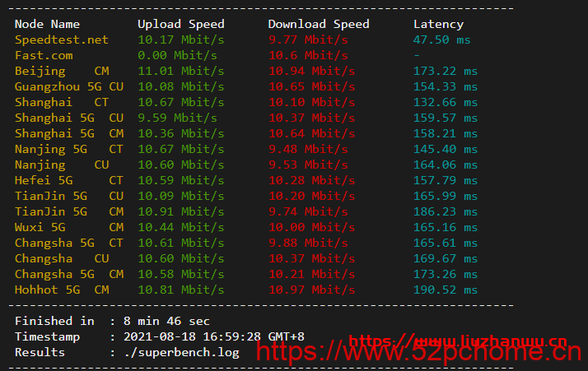This screenshot has height=371, width=588.
Task: Click the download value 9.53 Mbit/s
Action: tap(308, 165)
